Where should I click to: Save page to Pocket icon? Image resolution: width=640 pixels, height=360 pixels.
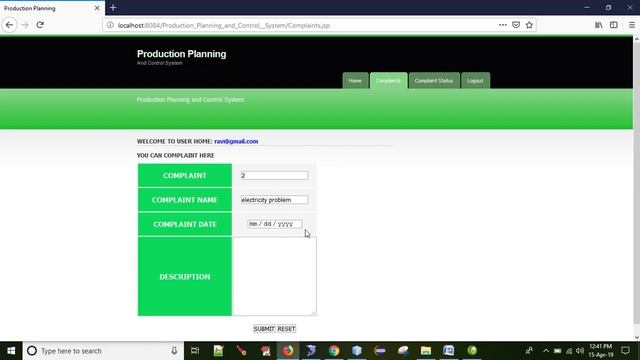tap(516, 25)
